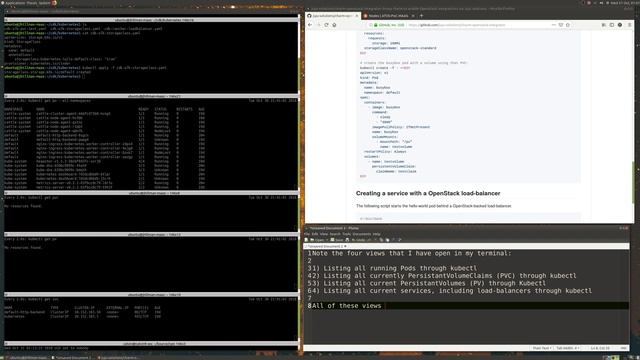Click the Open button in Pluma toolbar

point(317,240)
